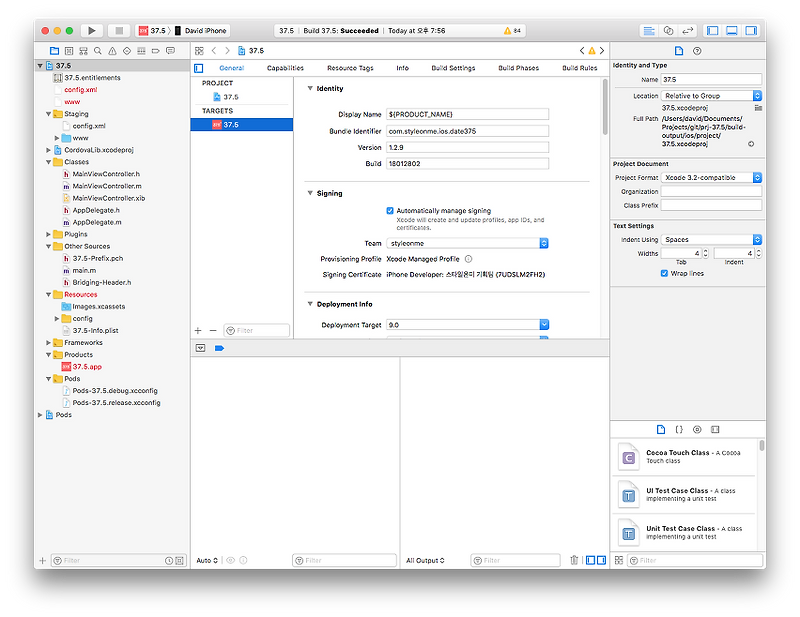Open the Code Snippet library
800x617 pixels.
pos(679,429)
